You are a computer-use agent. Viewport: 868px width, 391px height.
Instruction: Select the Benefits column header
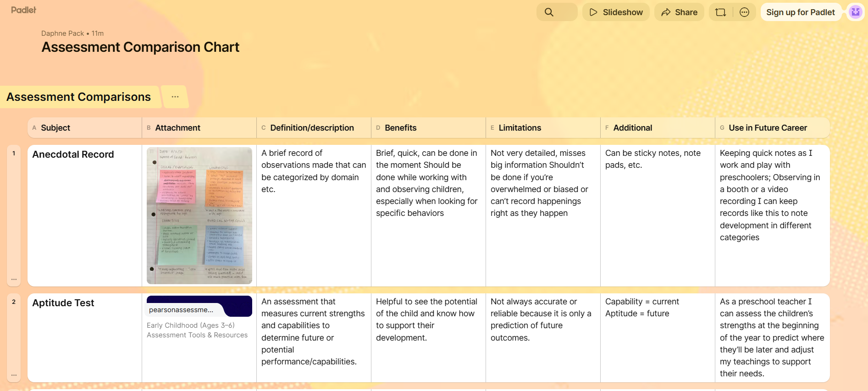pyautogui.click(x=400, y=128)
